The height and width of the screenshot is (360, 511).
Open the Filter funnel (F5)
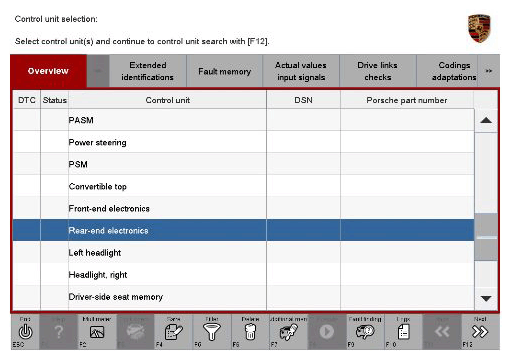(x=212, y=332)
